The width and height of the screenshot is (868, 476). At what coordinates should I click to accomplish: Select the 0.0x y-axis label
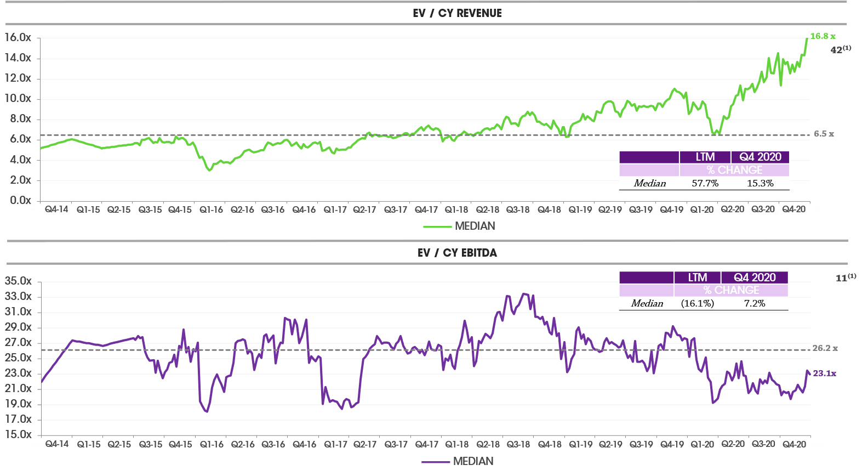[20, 200]
